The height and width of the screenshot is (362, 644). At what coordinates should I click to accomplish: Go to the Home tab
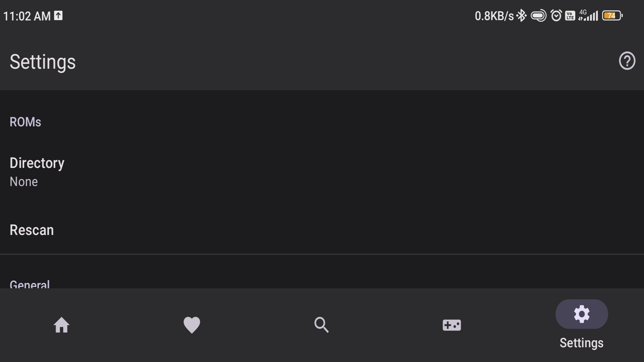point(61,325)
